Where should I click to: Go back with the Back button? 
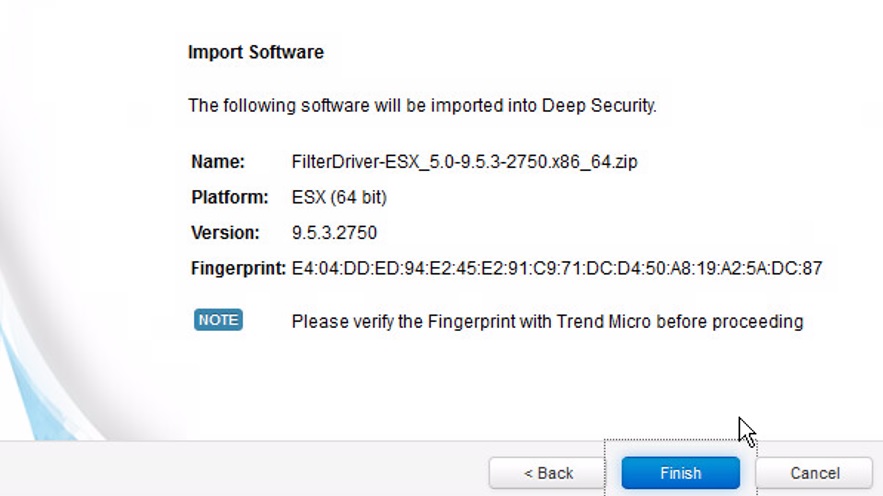(x=548, y=473)
